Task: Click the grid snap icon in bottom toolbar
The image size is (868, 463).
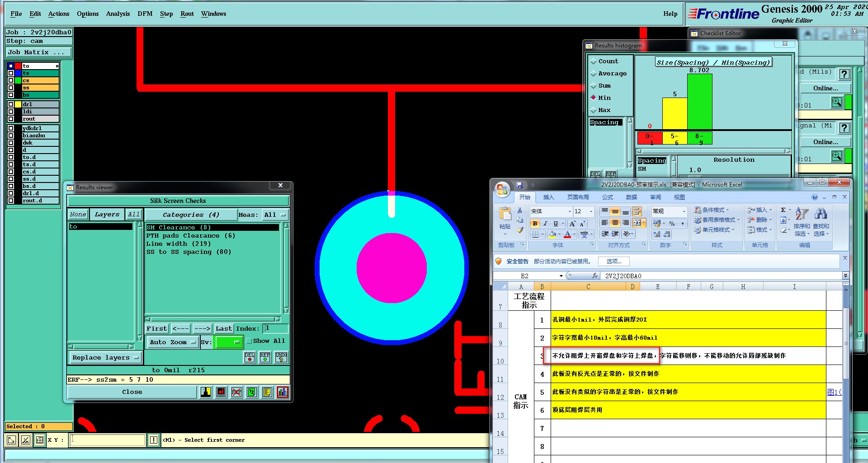Action: click(40, 440)
